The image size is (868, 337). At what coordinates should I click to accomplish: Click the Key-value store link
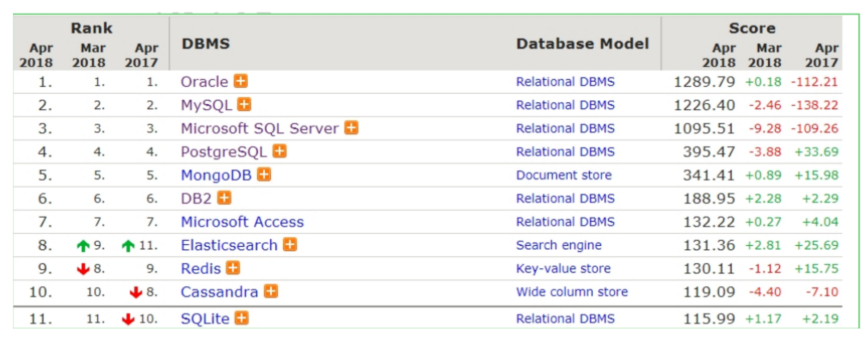coord(563,268)
